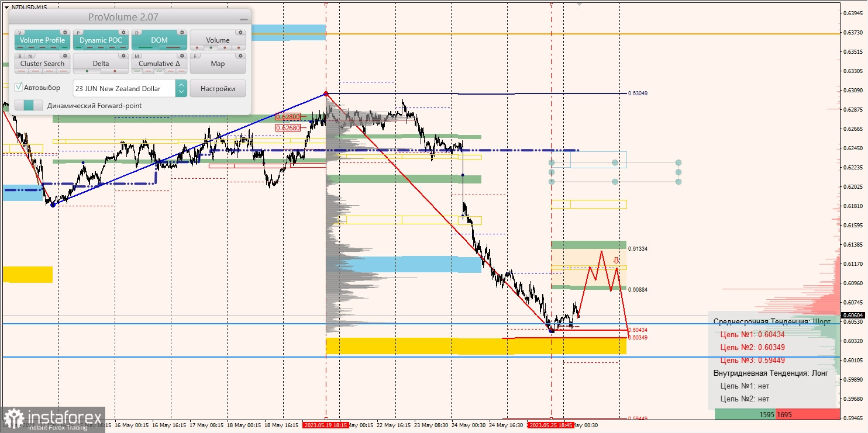Image resolution: width=868 pixels, height=433 pixels.
Task: Open Настройки settings
Action: (x=218, y=88)
